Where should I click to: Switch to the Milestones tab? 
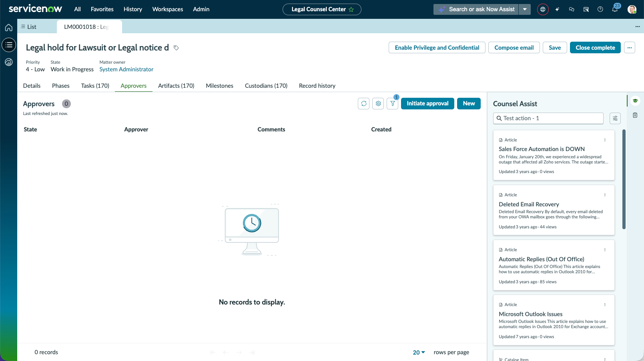[219, 86]
